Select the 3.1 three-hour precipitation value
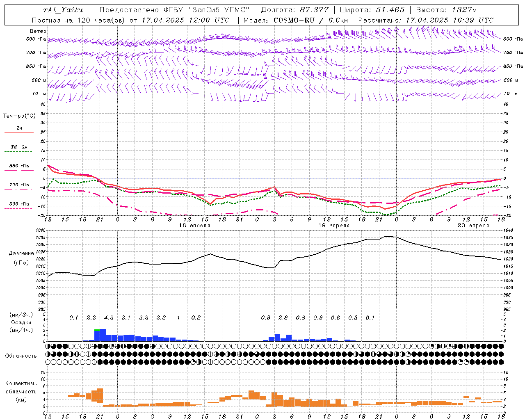525x420 pixels. tap(126, 317)
